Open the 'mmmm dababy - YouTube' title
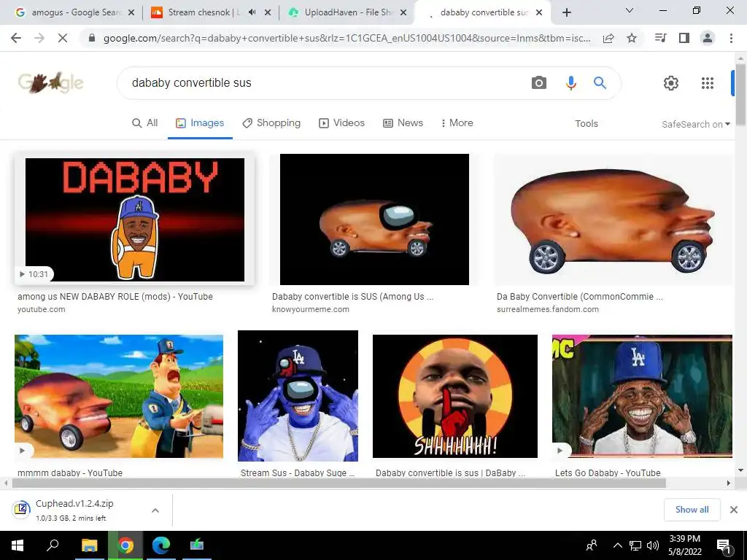The width and height of the screenshot is (747, 560). coord(70,472)
